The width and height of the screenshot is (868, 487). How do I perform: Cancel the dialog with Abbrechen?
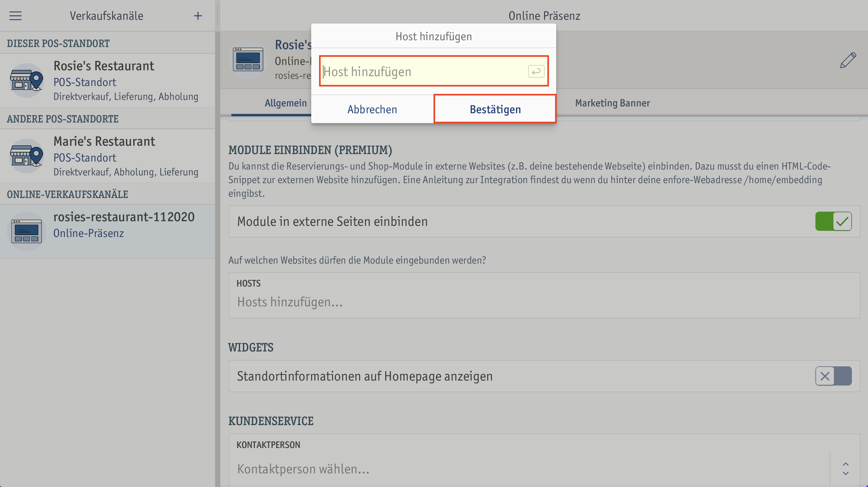[x=372, y=109]
